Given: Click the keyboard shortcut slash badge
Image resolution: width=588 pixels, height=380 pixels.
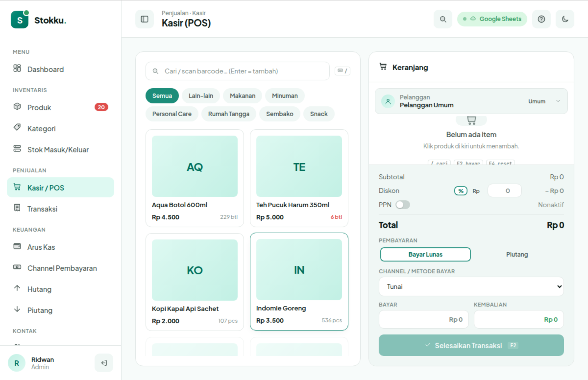Looking at the screenshot, I should [x=342, y=71].
